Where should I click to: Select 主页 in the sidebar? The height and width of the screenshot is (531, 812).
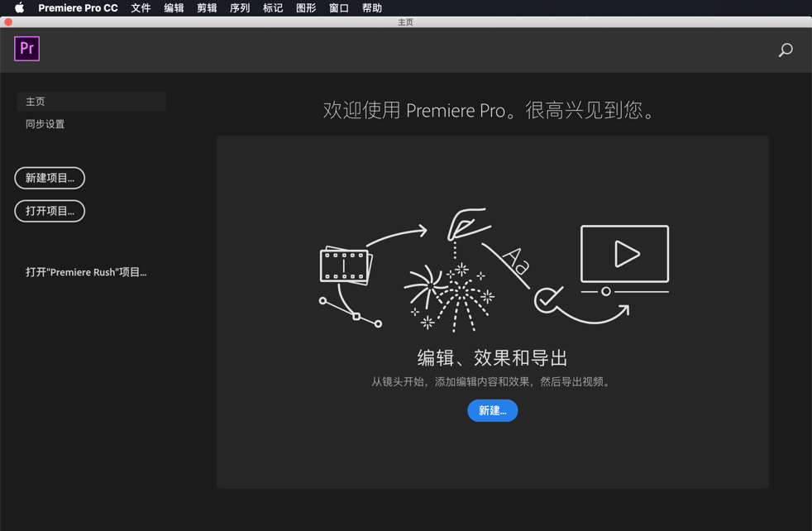pos(92,102)
